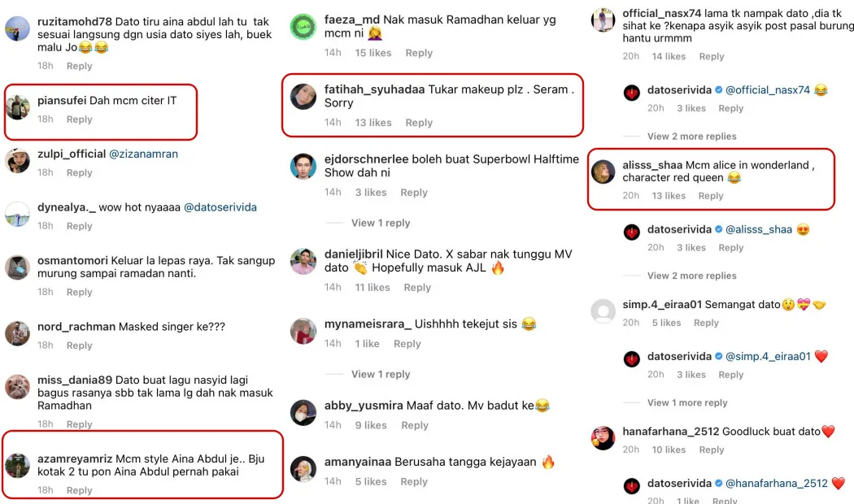Open the @datoserivida mention in dynealya._'s comment
The image size is (854, 504).
coord(220,207)
